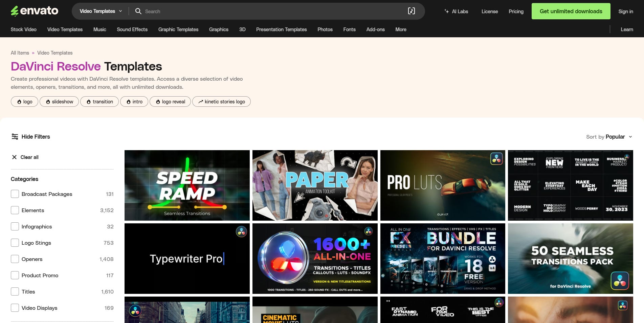Open the Graphic Templates menu
The image size is (644, 323).
(178, 29)
